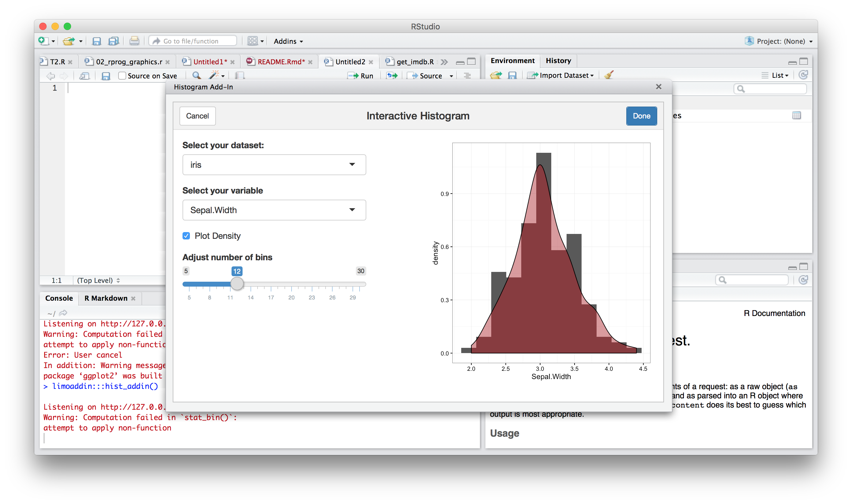The image size is (852, 504).
Task: Click the Done button
Action: (641, 116)
